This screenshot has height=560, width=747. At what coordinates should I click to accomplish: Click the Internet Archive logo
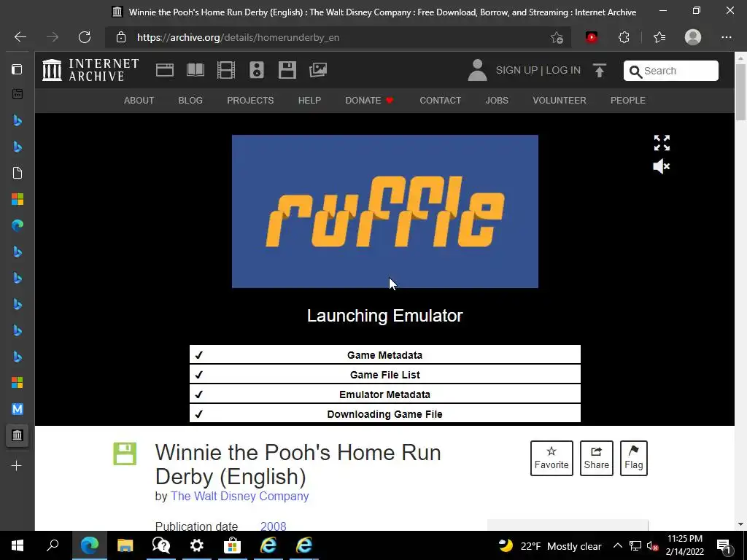point(90,70)
